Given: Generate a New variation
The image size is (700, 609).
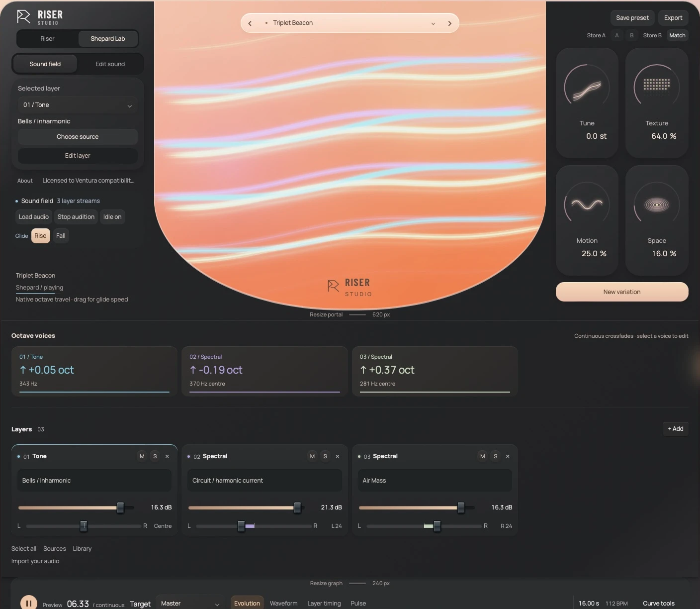Looking at the screenshot, I should pos(622,292).
